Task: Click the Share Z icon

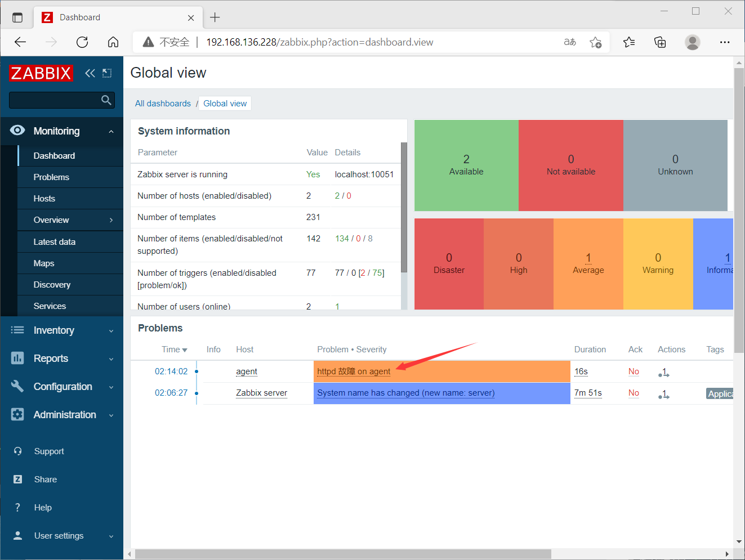Action: 18,480
